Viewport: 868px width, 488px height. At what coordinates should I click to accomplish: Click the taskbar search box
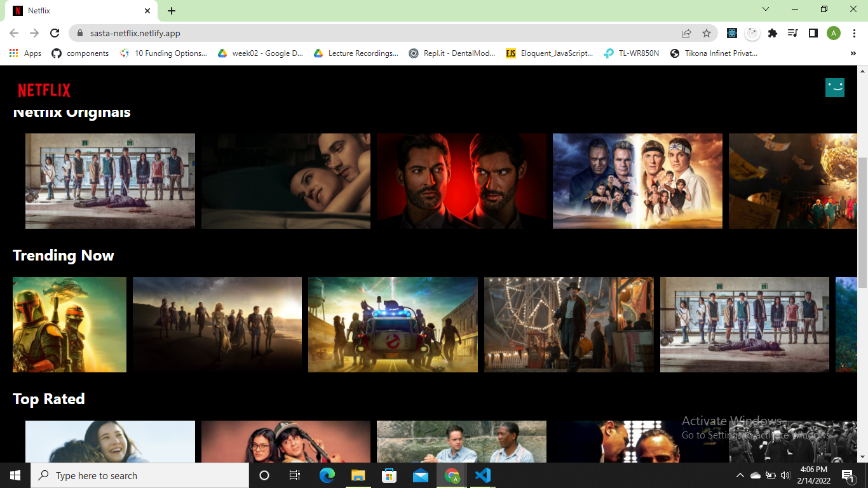pos(140,475)
